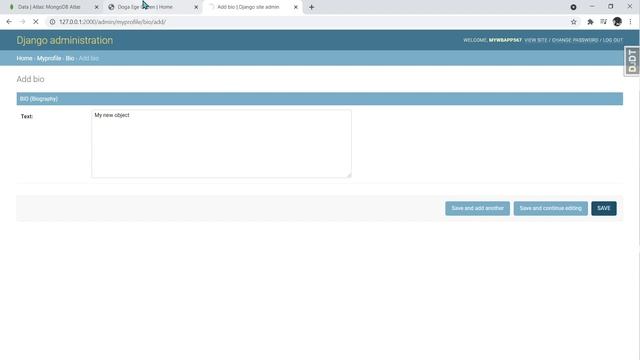640x360 pixels.
Task: Click the recording indicator icon in the title bar
Action: [x=573, y=7]
